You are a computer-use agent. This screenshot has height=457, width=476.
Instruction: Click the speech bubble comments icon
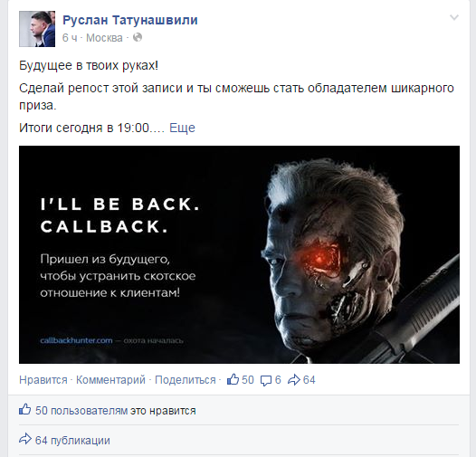266,380
